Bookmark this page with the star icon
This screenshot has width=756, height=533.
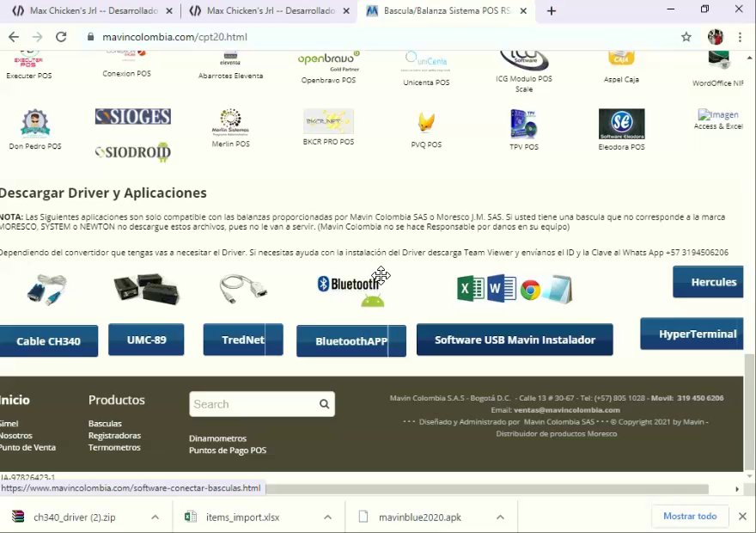pos(686,37)
